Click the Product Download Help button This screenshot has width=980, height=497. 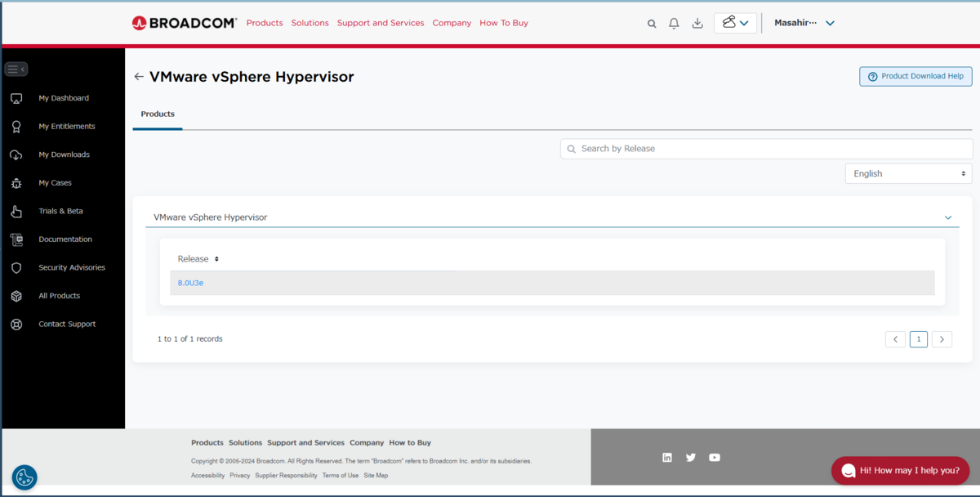[x=915, y=76]
